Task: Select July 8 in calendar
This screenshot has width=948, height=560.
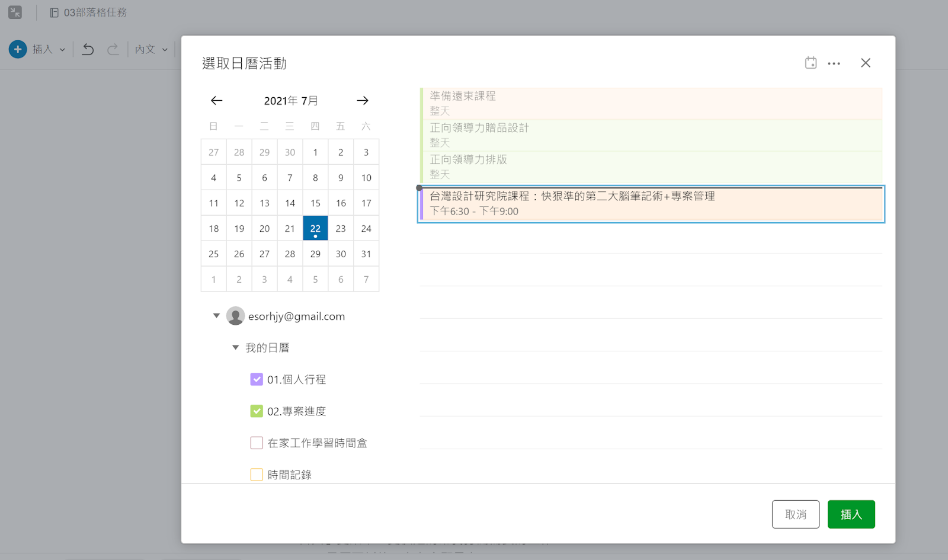Action: [x=315, y=178]
